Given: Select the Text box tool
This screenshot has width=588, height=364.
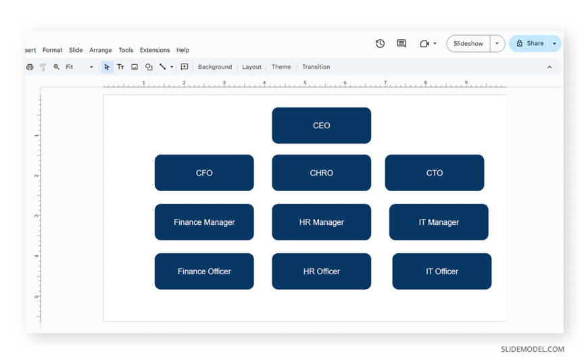Looking at the screenshot, I should coord(120,67).
